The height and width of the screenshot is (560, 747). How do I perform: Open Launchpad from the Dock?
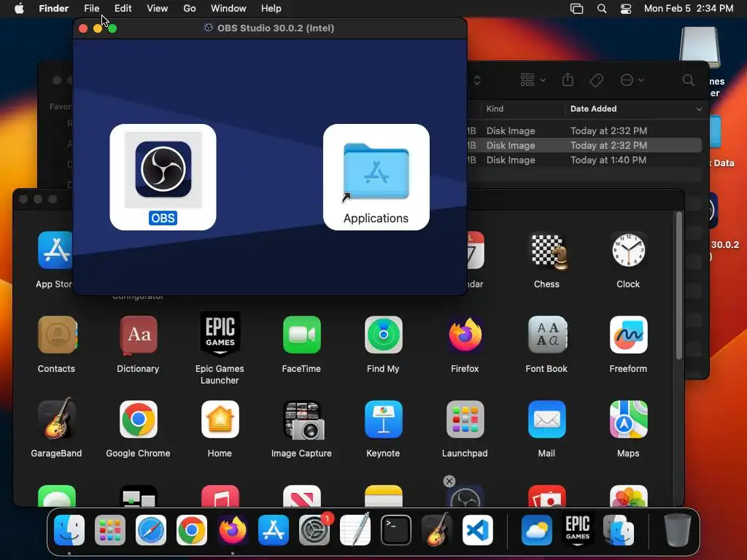[110, 530]
